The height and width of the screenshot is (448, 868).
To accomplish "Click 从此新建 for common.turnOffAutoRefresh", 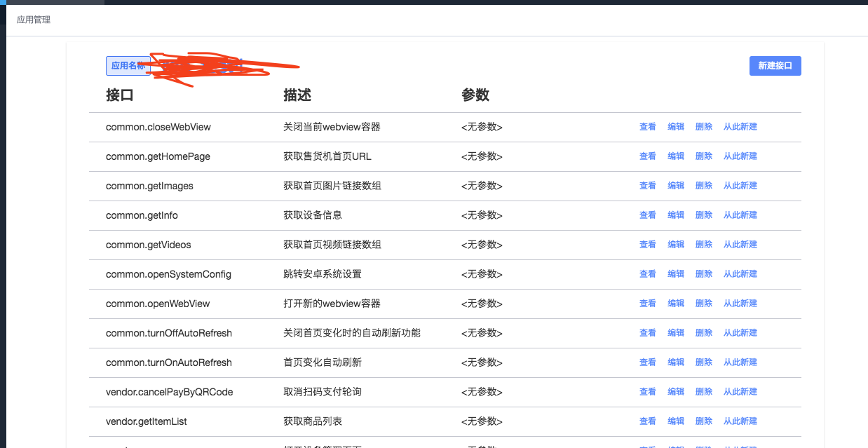I will coord(740,333).
